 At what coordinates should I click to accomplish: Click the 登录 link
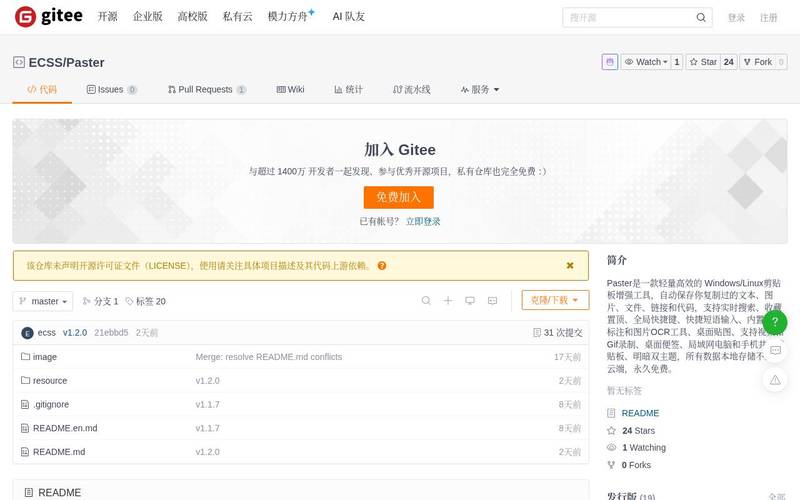click(x=736, y=17)
